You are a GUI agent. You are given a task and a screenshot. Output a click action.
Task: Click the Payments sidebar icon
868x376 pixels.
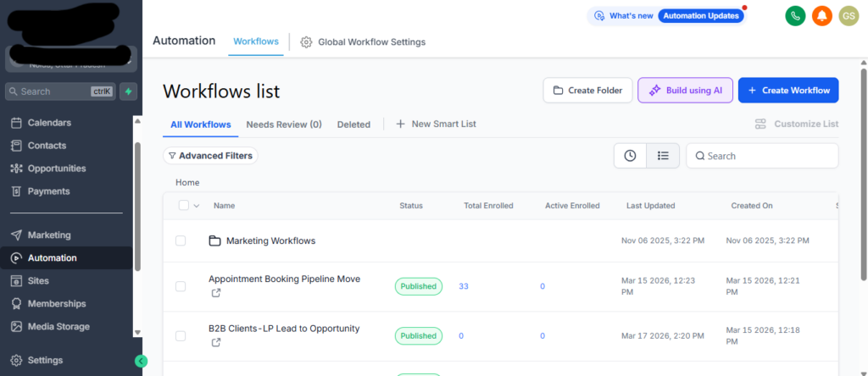[x=17, y=191]
